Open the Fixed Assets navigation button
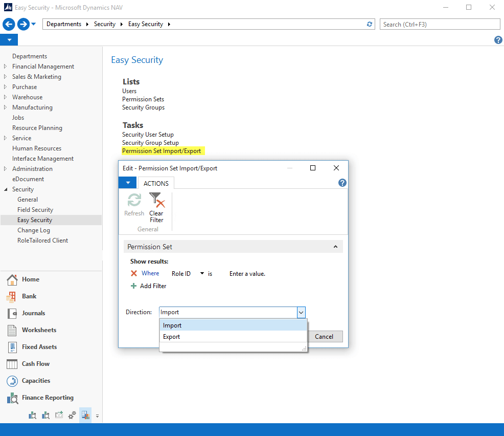This screenshot has height=436, width=504. (x=32, y=347)
